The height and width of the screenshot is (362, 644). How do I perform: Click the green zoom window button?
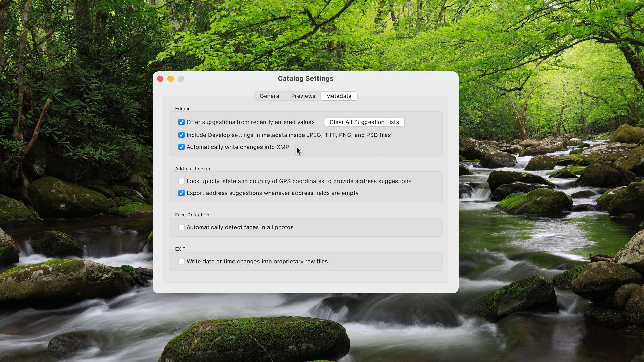coord(181,79)
